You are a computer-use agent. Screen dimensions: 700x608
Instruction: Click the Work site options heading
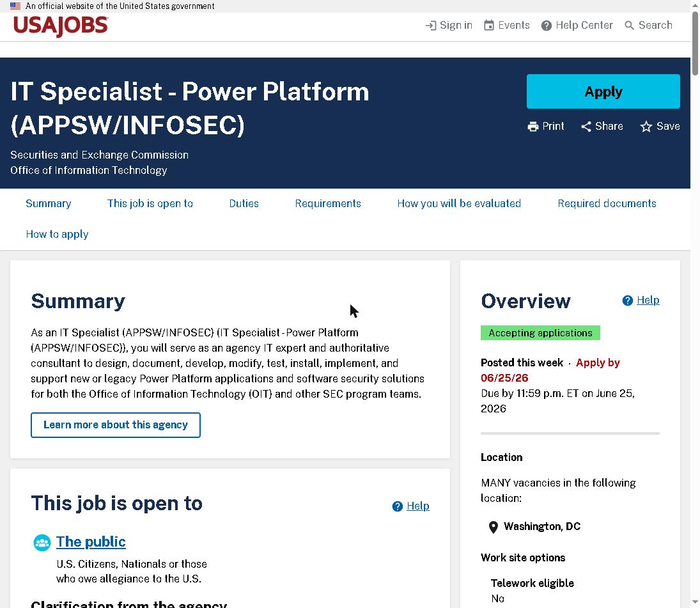523,558
